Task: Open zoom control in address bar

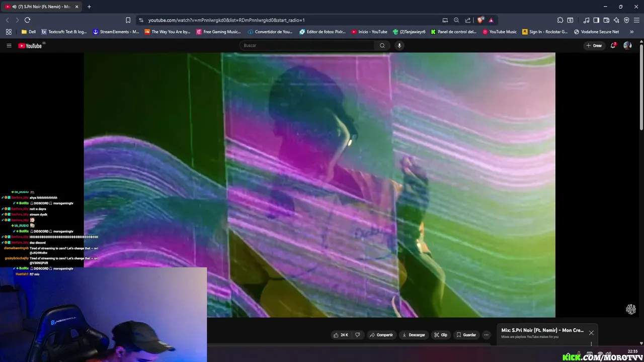Action: point(456,20)
